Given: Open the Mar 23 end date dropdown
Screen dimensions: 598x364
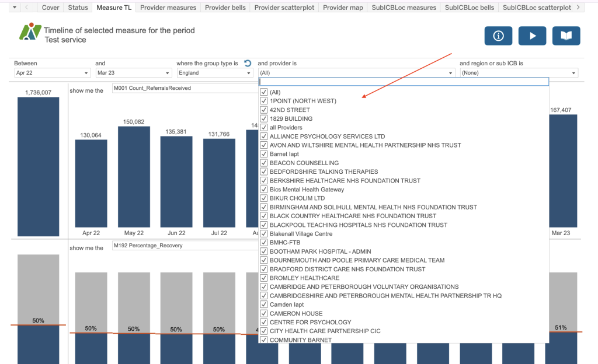Looking at the screenshot, I should 133,73.
